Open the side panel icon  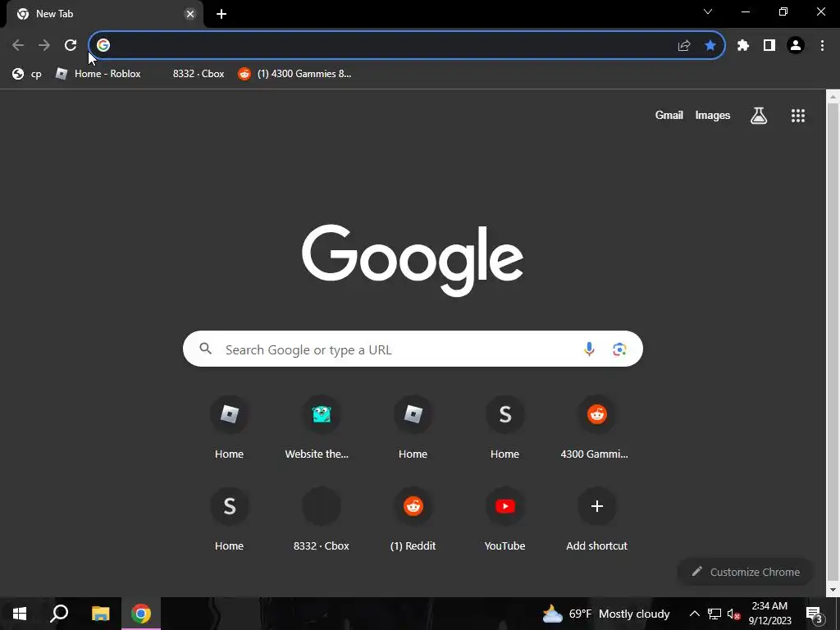click(769, 45)
